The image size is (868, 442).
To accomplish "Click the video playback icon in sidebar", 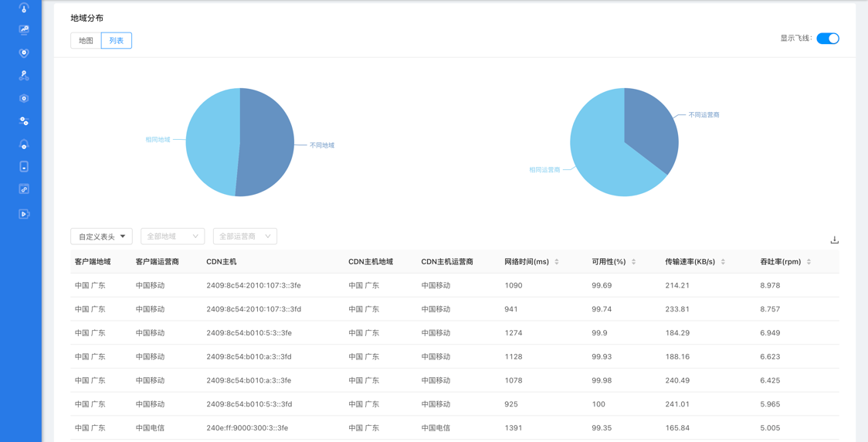I will tap(24, 214).
